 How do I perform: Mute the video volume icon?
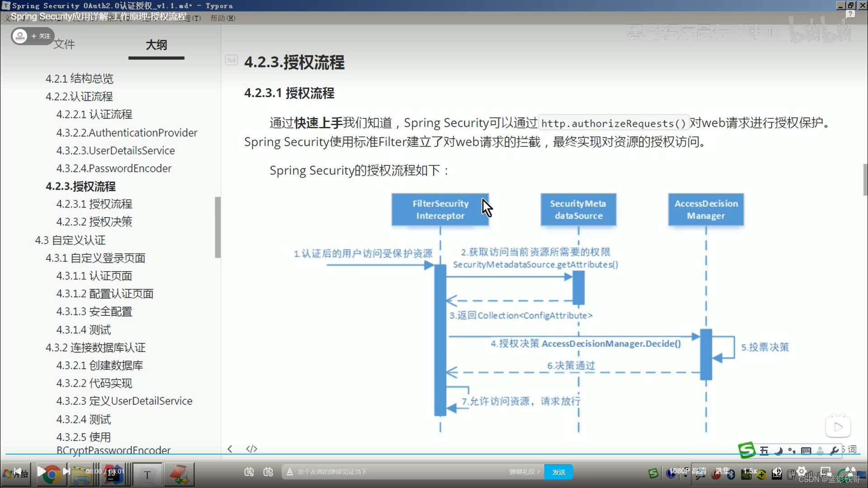coord(777,472)
